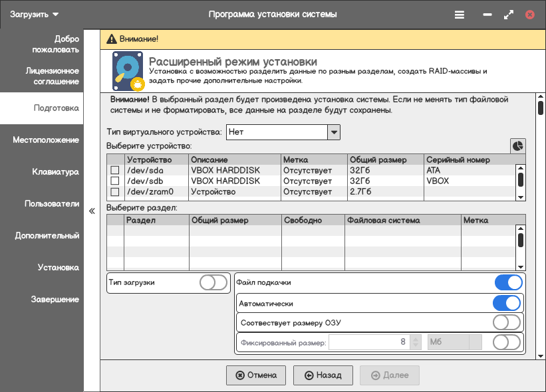Screen dimensions: 546x392
Task: Open the Загрузить dropdown menu
Action: 34,14
